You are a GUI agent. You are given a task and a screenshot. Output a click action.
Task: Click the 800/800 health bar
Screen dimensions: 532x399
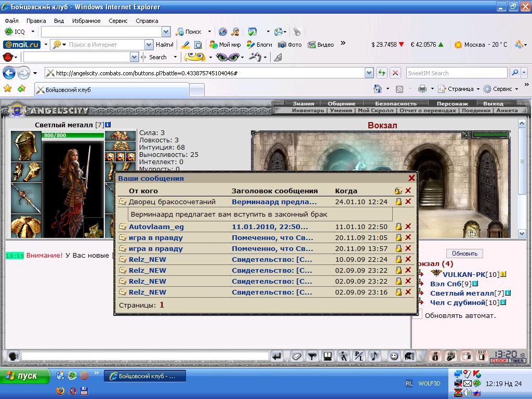pyautogui.click(x=73, y=135)
